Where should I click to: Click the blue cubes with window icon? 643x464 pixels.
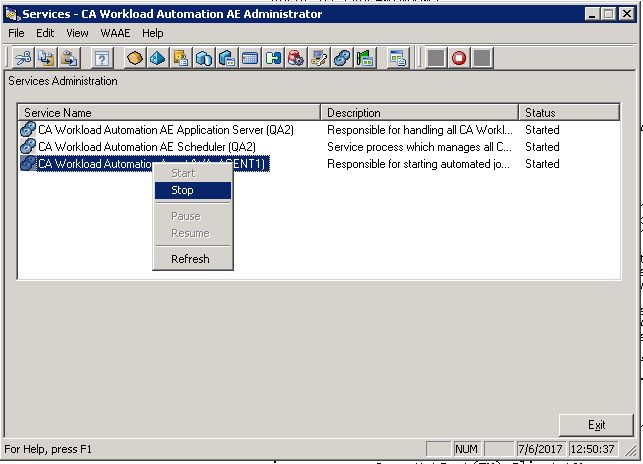click(x=227, y=58)
